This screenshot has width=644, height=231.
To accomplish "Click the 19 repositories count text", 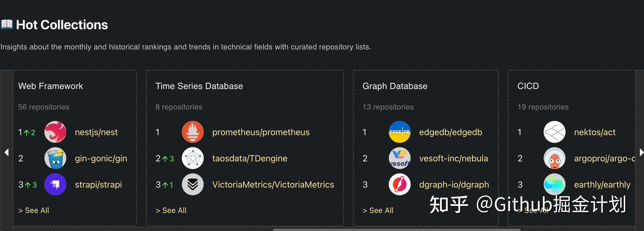I will pos(543,107).
